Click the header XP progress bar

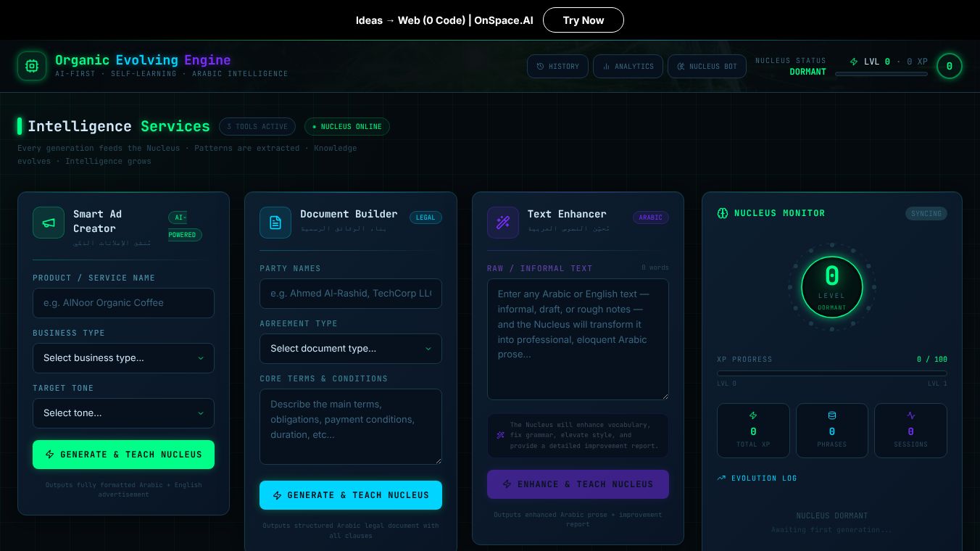881,74
